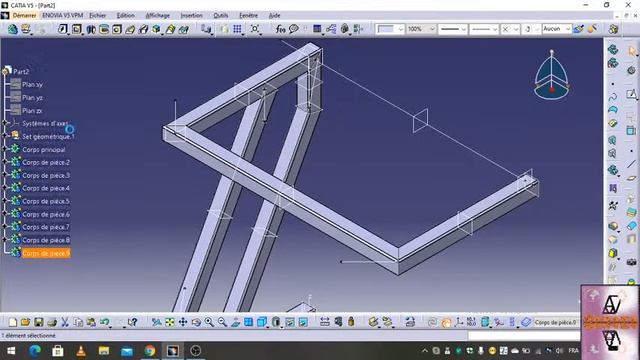Click the Open file folder icon
Screen dimensions: 640x360
[25, 322]
